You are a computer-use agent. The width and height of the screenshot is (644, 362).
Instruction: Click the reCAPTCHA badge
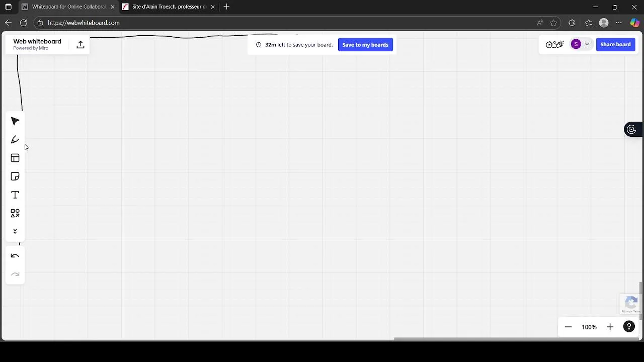tap(631, 304)
